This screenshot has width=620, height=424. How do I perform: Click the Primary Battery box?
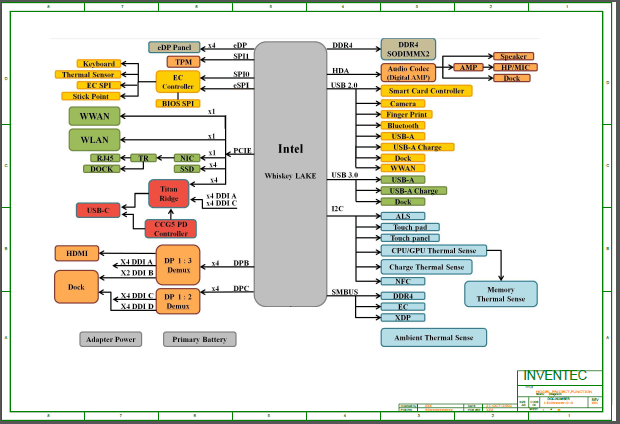(200, 339)
